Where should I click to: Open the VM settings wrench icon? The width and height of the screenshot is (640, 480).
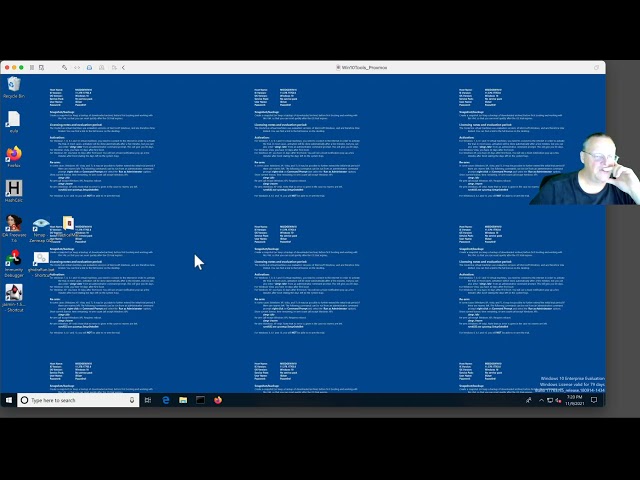[x=64, y=67]
